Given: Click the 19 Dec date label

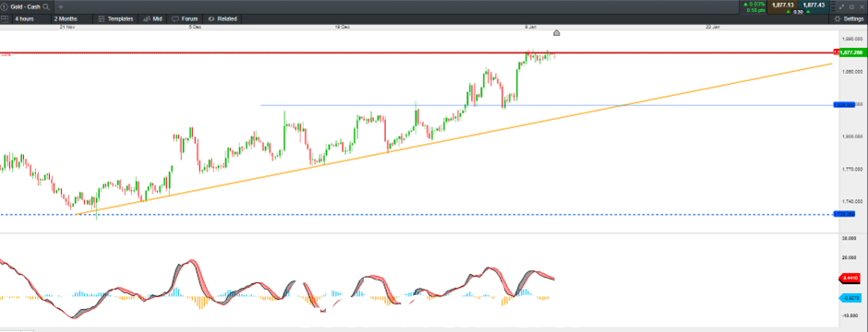Looking at the screenshot, I should 342,27.
